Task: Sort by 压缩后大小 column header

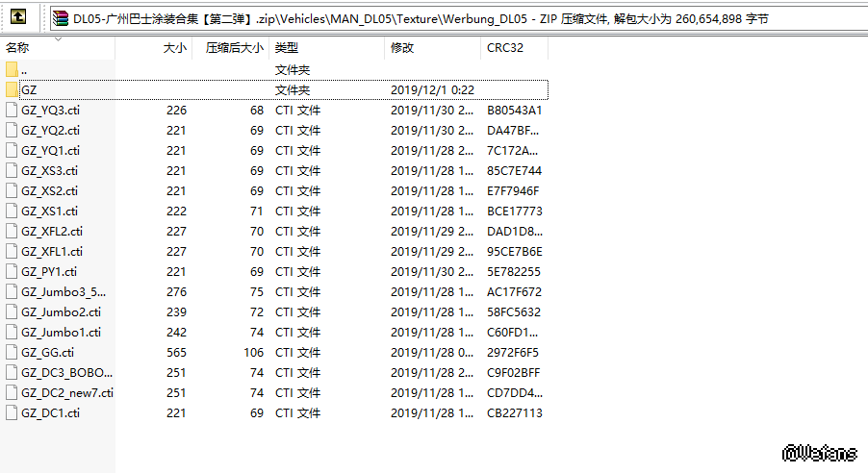Action: [x=231, y=47]
